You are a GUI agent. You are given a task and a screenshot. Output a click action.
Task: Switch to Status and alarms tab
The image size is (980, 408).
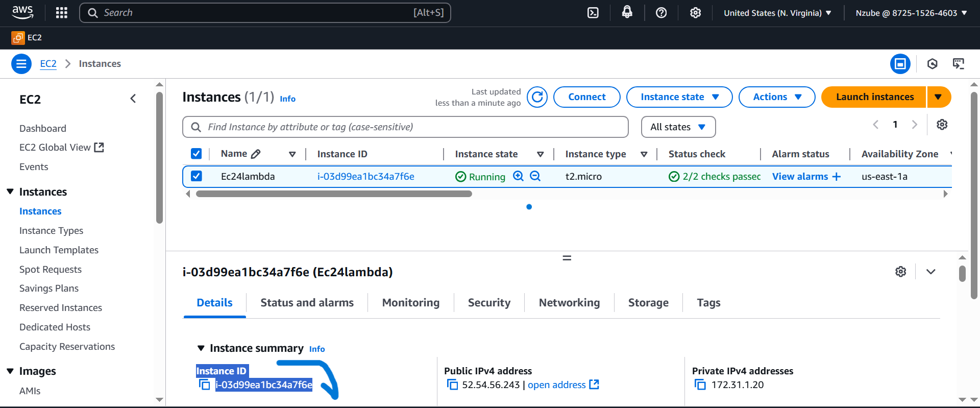(x=307, y=303)
